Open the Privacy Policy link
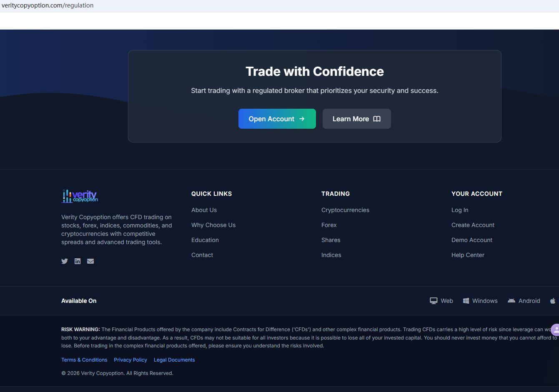Image resolution: width=559 pixels, height=392 pixels. pyautogui.click(x=130, y=360)
